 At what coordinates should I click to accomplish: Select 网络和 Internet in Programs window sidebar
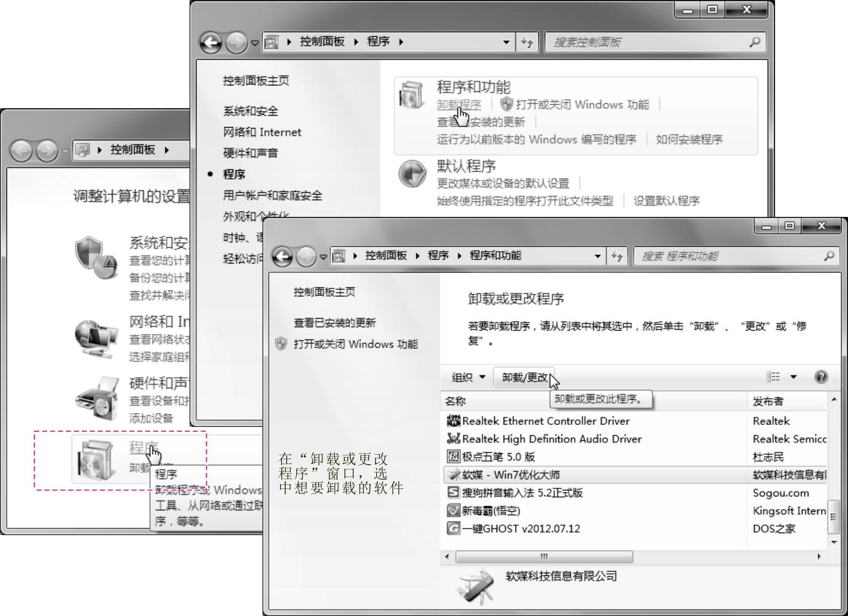tap(262, 132)
